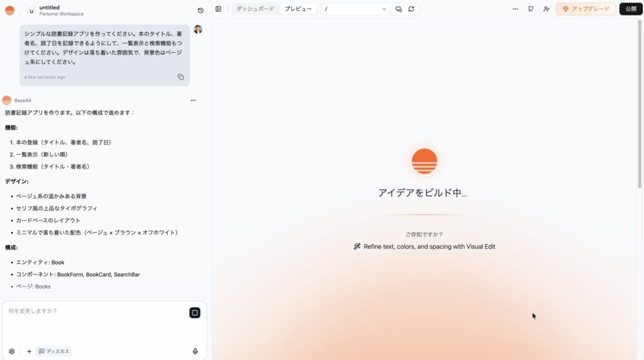Copy the user prompt message
Viewport: 644px width, 360px height.
coord(180,77)
